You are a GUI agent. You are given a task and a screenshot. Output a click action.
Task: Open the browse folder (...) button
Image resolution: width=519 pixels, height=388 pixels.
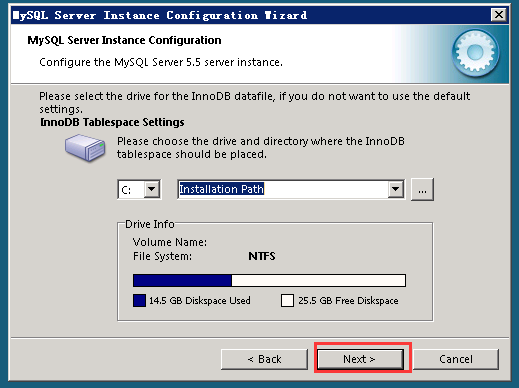(x=422, y=190)
